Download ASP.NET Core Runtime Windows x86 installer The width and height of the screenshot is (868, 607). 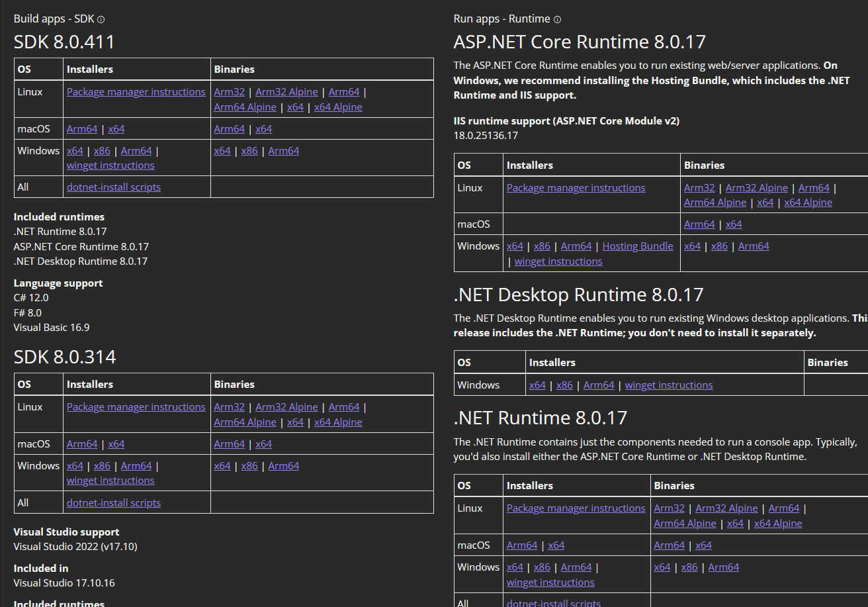542,246
